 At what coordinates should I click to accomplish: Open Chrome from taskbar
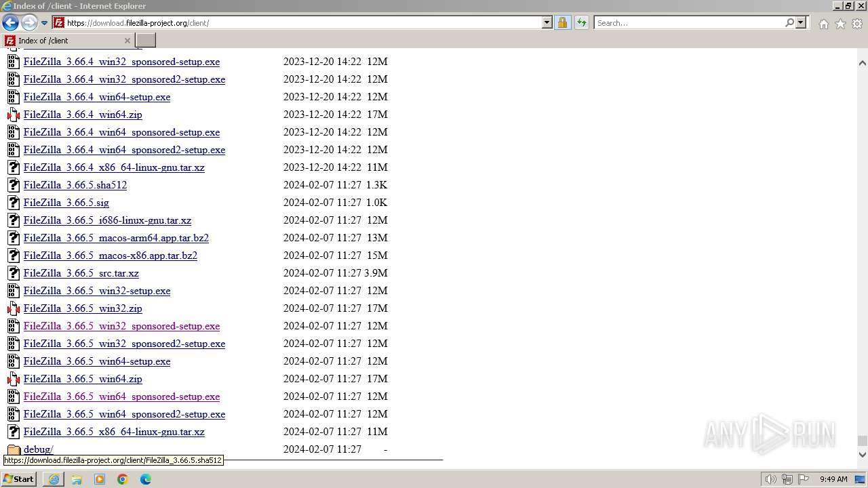click(123, 479)
